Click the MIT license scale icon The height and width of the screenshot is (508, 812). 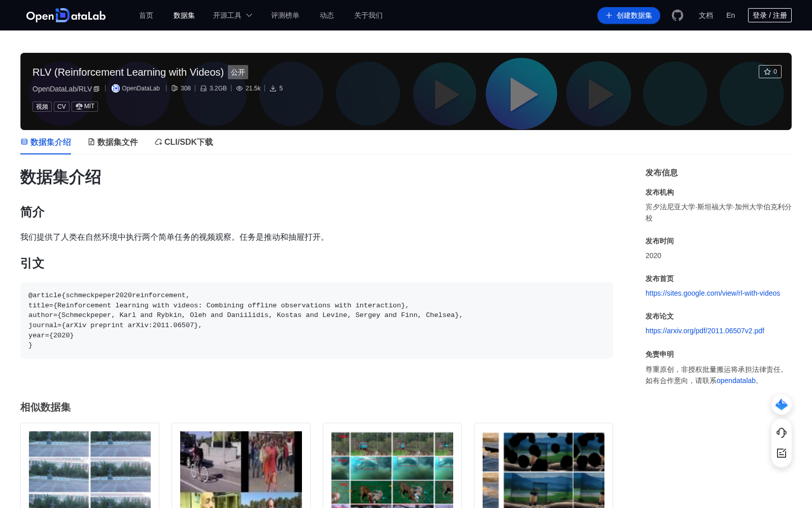click(79, 106)
